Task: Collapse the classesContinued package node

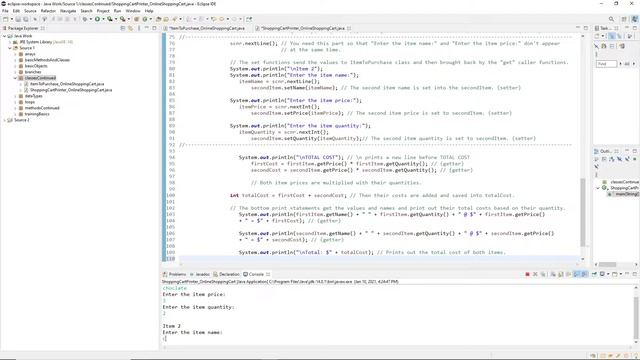Action: pos(16,78)
